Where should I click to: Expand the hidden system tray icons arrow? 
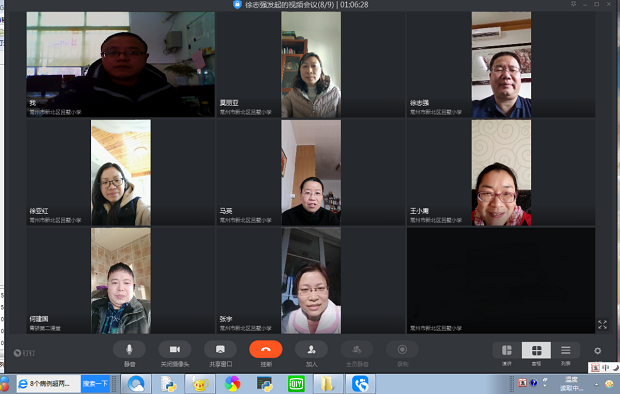tap(596, 384)
